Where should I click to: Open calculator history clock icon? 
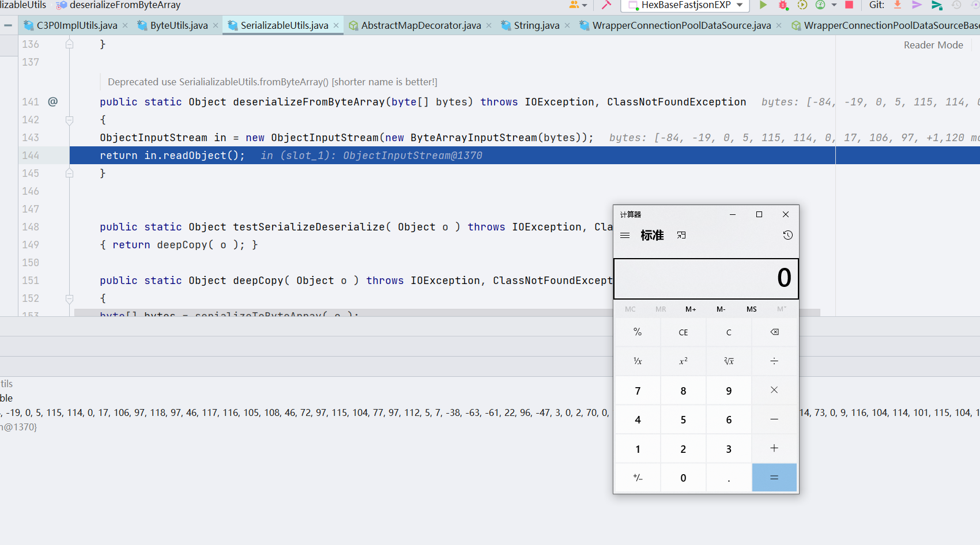[x=787, y=235]
